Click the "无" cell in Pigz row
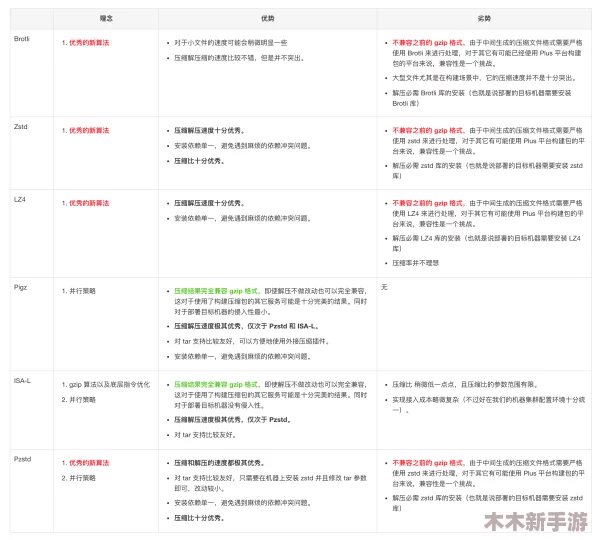 (x=384, y=287)
